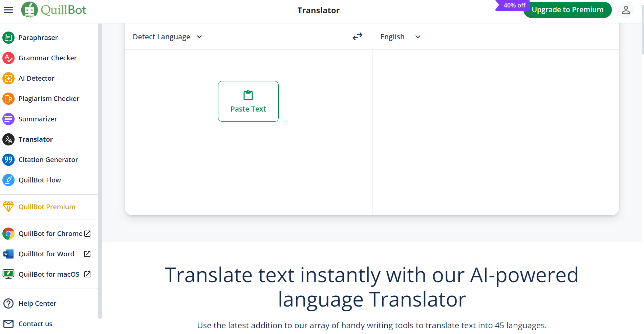
Task: Open Grammar Checker from sidebar icon
Action: pos(8,58)
